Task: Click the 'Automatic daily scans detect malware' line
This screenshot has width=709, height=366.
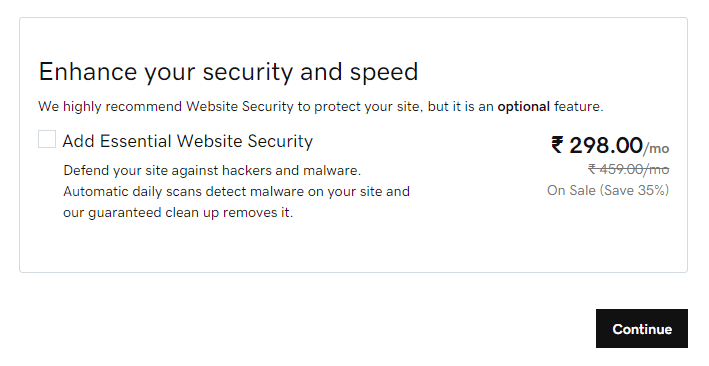Action: pyautogui.click(x=236, y=191)
